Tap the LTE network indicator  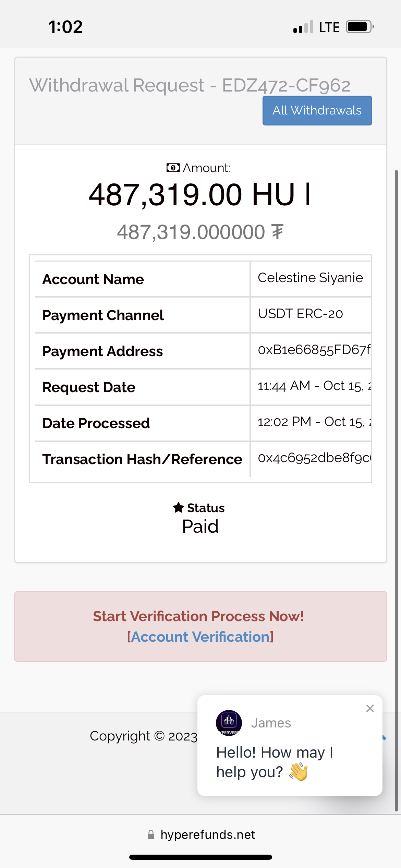[329, 27]
